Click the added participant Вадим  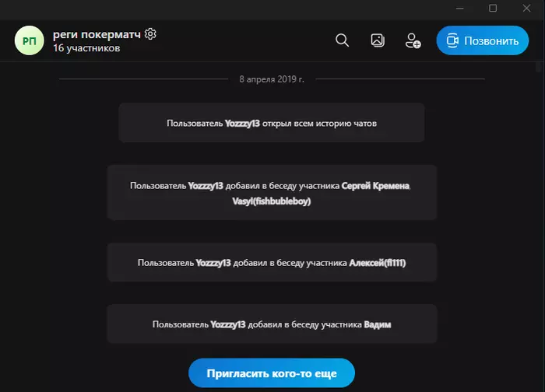click(x=378, y=324)
